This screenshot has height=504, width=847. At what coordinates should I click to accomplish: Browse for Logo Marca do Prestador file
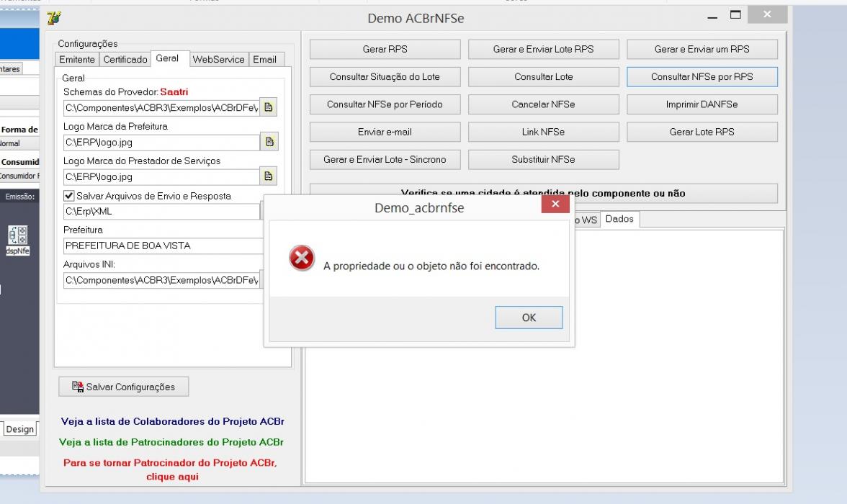pyautogui.click(x=268, y=176)
